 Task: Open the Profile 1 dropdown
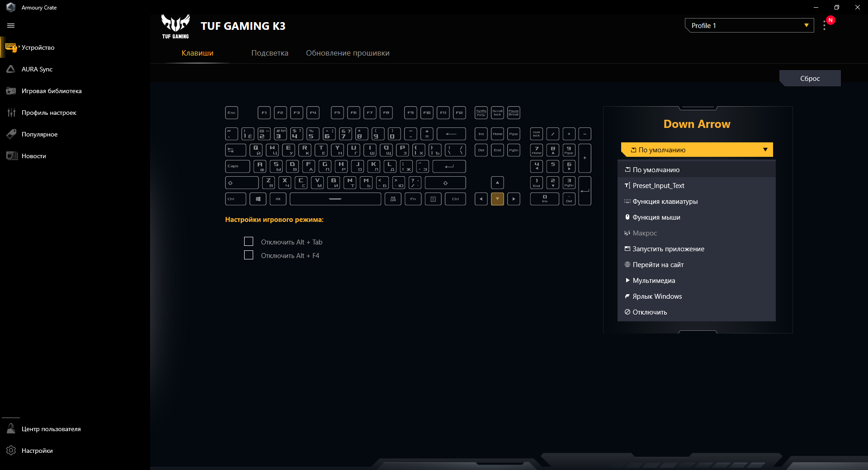click(749, 25)
